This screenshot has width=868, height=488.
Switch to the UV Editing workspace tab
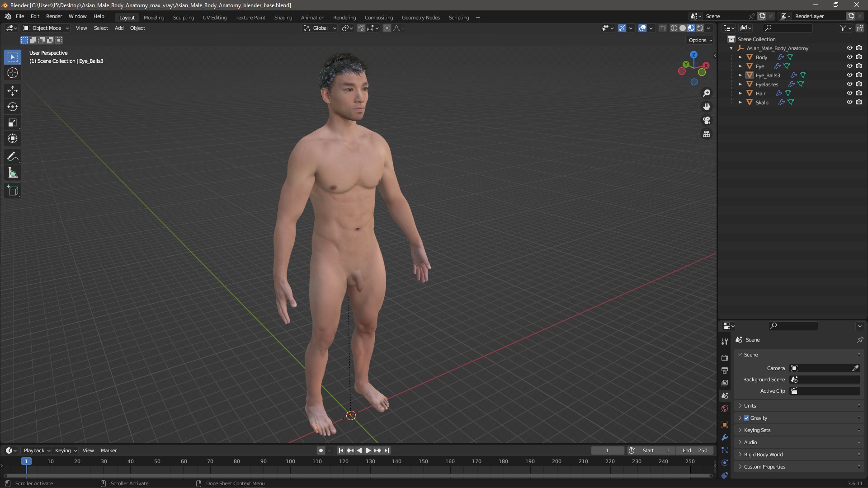(x=215, y=18)
